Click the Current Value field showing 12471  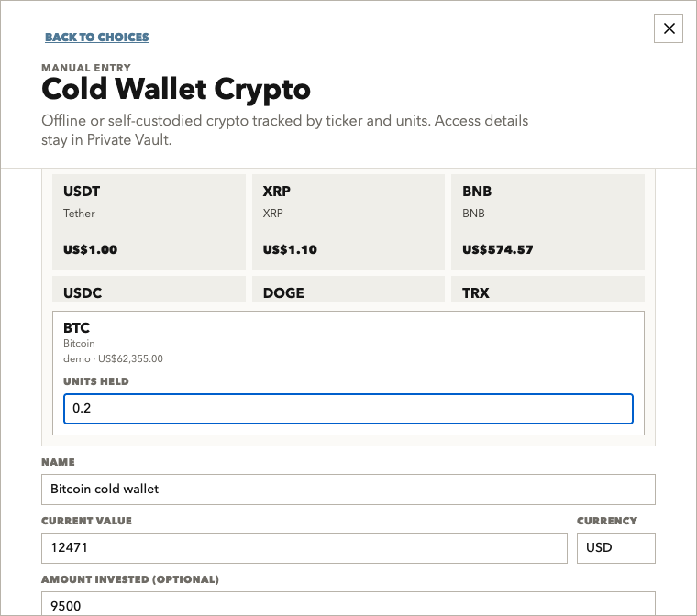[304, 548]
